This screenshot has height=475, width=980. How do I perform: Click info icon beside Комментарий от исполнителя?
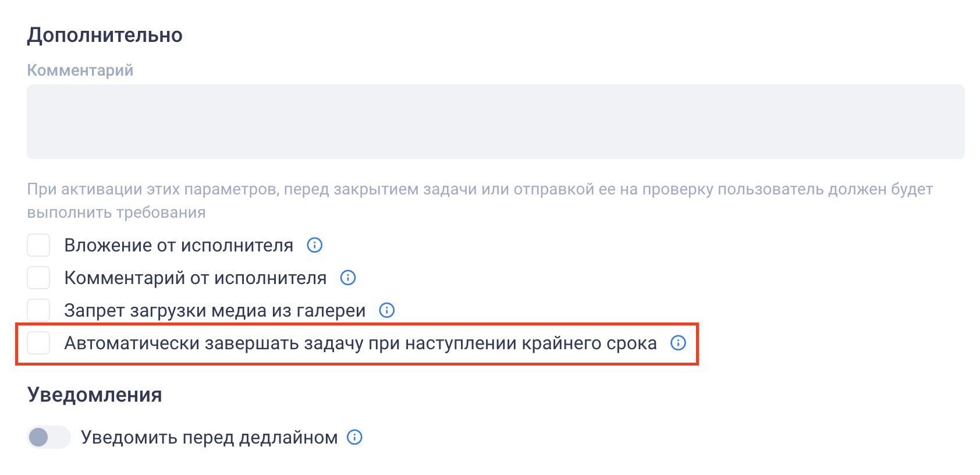(x=348, y=278)
